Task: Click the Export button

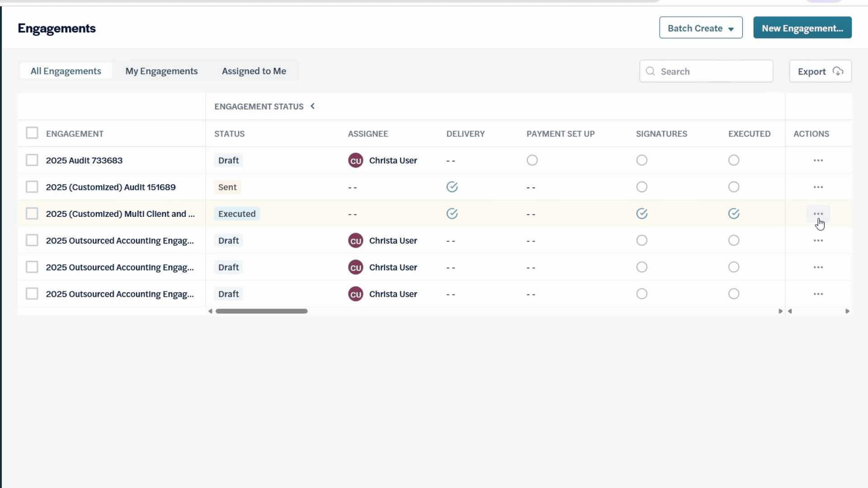Action: (x=820, y=71)
